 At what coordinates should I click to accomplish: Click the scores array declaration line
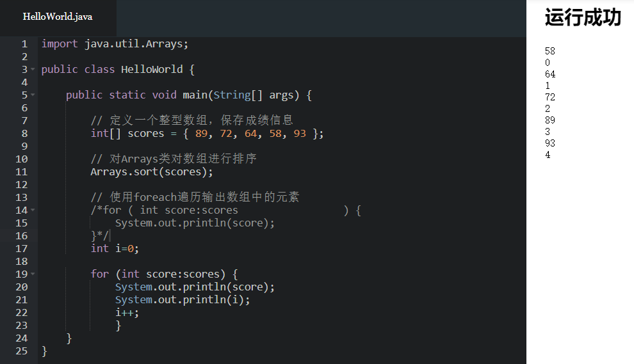tap(207, 133)
